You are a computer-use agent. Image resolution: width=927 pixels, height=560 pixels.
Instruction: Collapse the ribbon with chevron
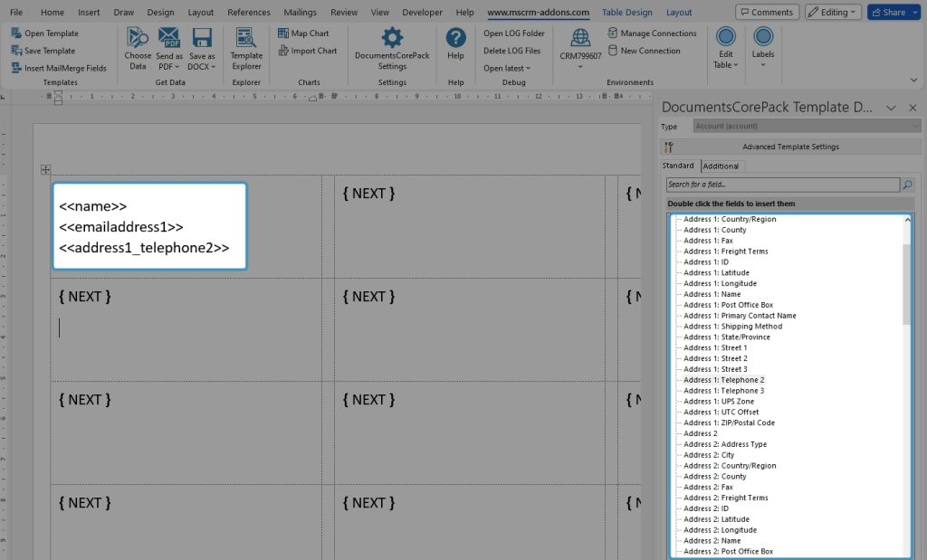[913, 80]
